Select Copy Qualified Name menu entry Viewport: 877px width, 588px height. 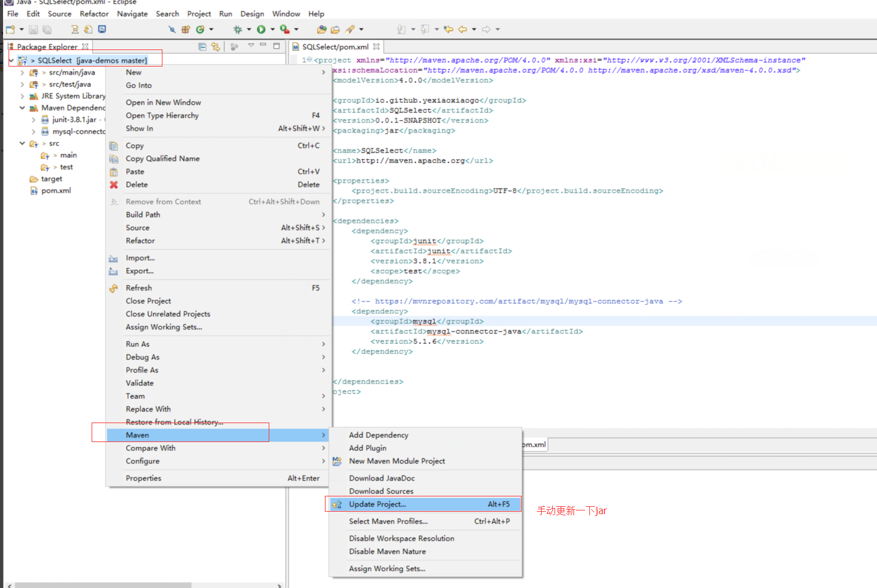click(x=219, y=159)
